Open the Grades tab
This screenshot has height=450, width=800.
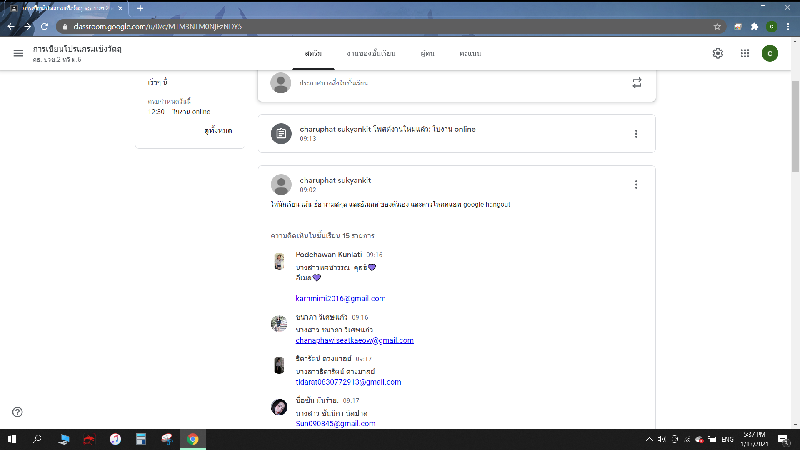469,53
